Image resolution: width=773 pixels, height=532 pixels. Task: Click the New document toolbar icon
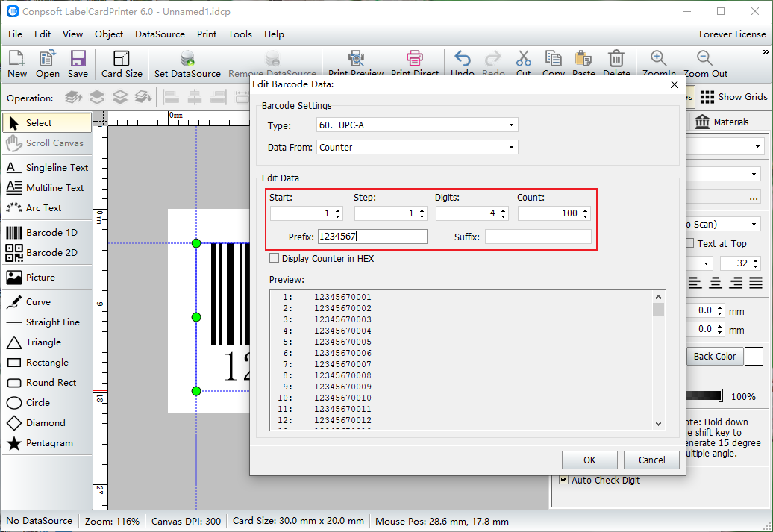pos(16,59)
